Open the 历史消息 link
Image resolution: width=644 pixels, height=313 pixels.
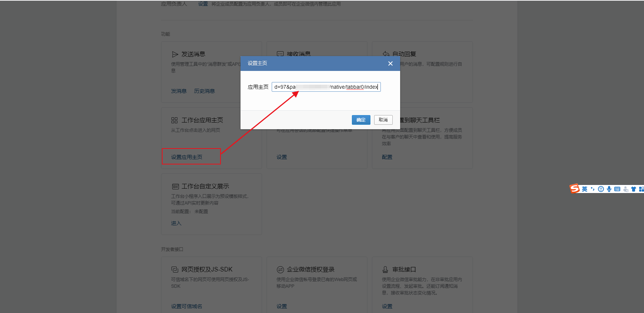pyautogui.click(x=204, y=91)
